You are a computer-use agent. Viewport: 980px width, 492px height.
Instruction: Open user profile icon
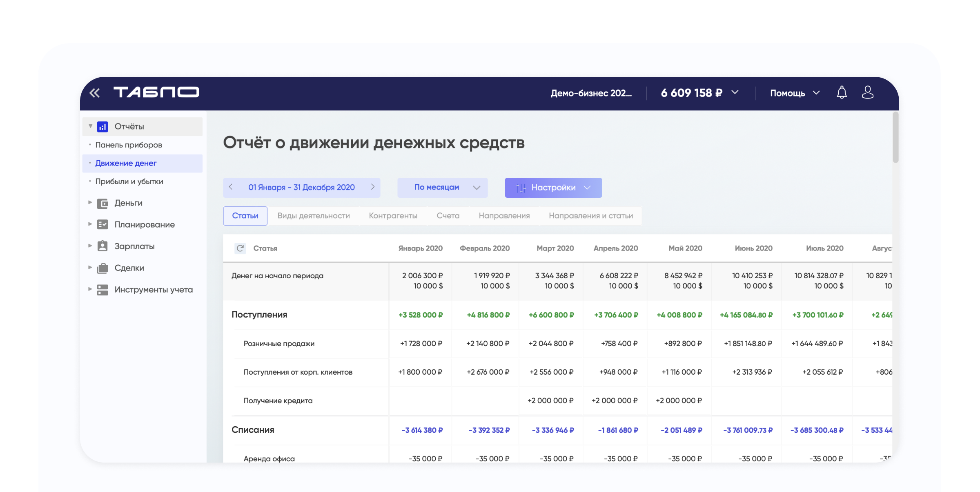(868, 92)
